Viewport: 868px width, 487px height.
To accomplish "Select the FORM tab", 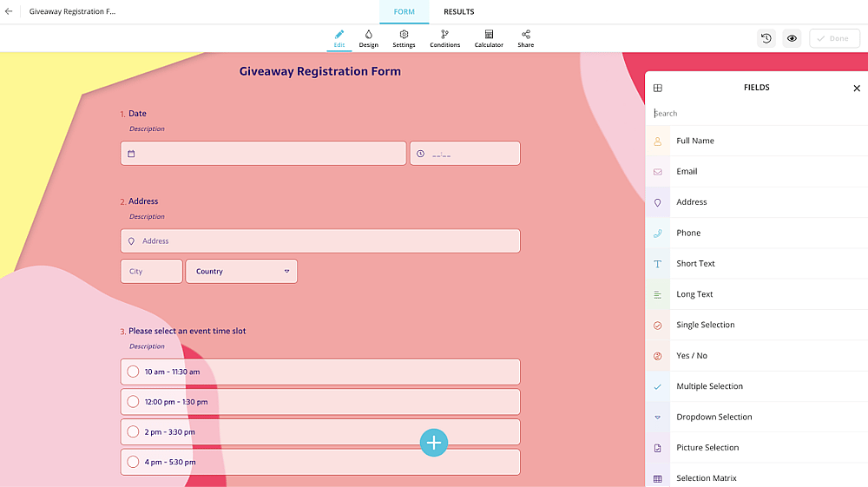I will (x=404, y=11).
